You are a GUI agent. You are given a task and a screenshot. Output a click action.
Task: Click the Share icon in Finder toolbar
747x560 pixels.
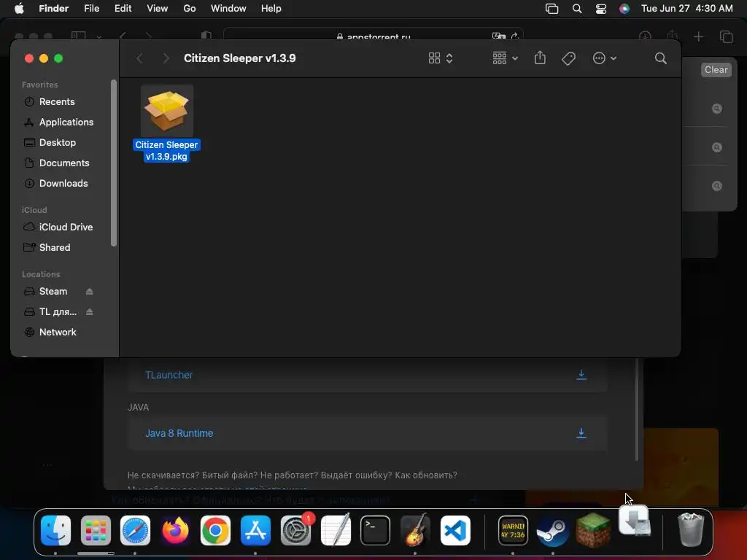540,58
